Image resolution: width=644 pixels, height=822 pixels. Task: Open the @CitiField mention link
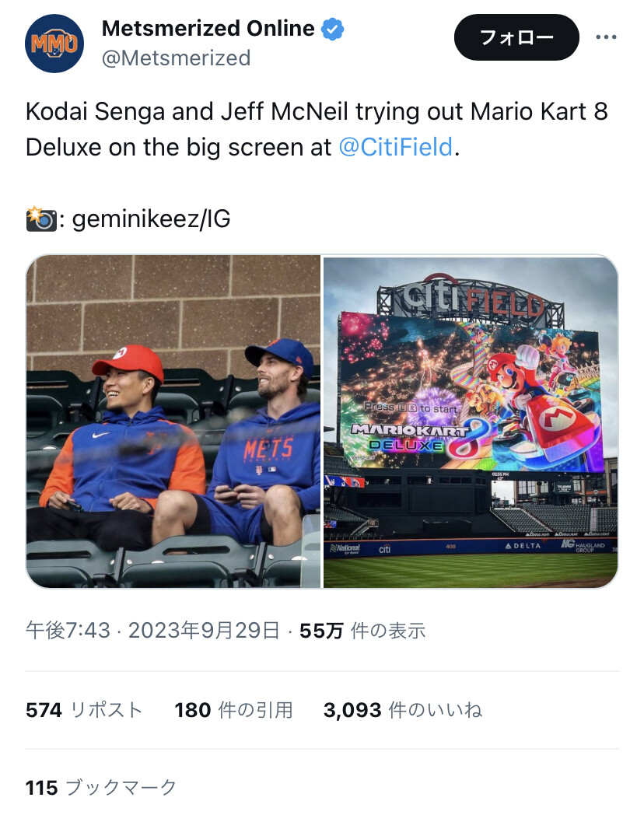(395, 147)
